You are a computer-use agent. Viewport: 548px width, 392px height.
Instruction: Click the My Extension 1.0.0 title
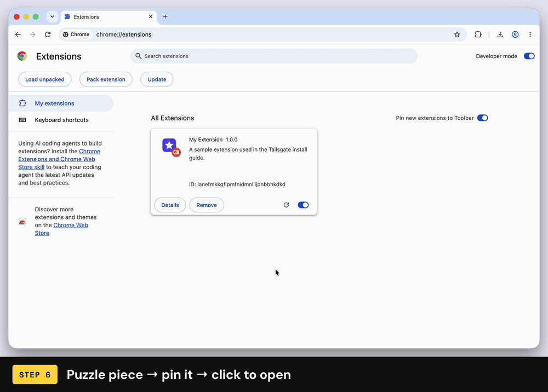pos(213,140)
